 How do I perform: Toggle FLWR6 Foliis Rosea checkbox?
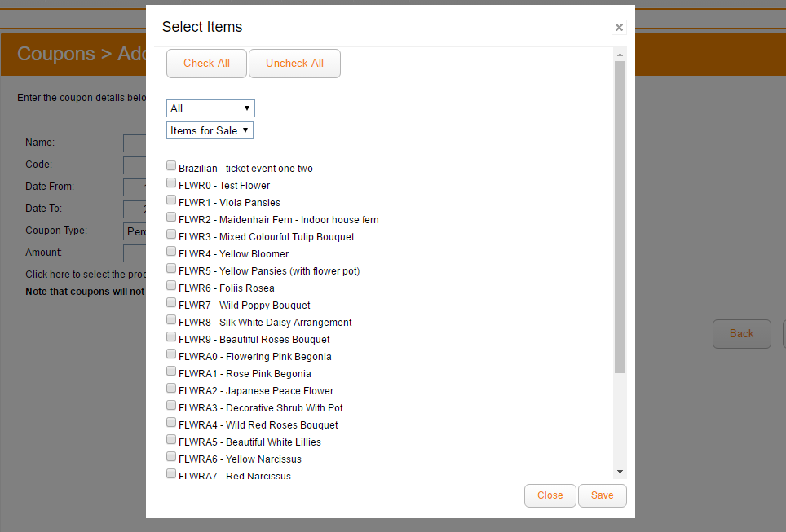[171, 286]
